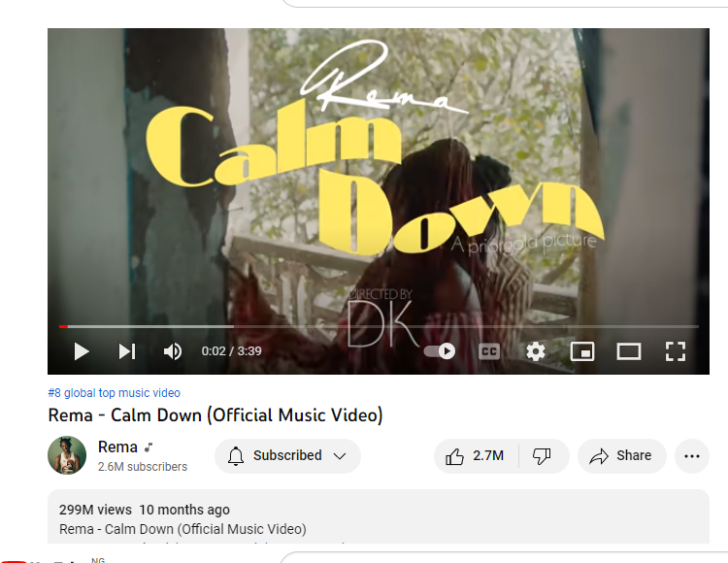Seek along the video progress bar
728x563 pixels.
pos(379,327)
